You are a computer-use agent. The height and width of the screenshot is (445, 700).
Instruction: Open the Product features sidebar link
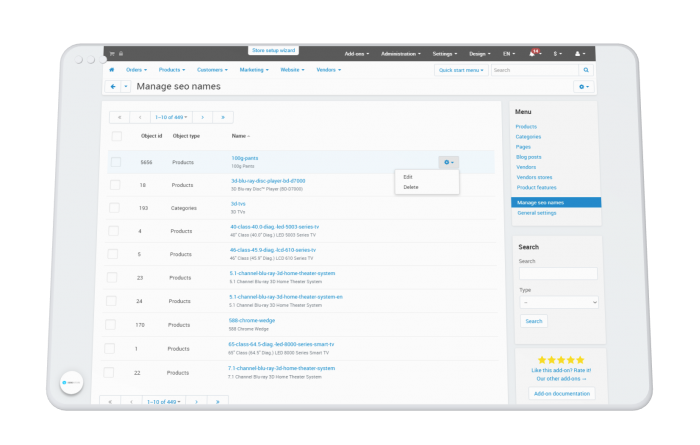click(537, 187)
